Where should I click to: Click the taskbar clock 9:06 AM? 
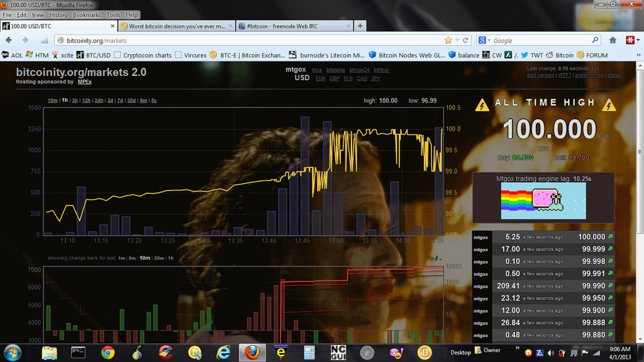coord(619,349)
